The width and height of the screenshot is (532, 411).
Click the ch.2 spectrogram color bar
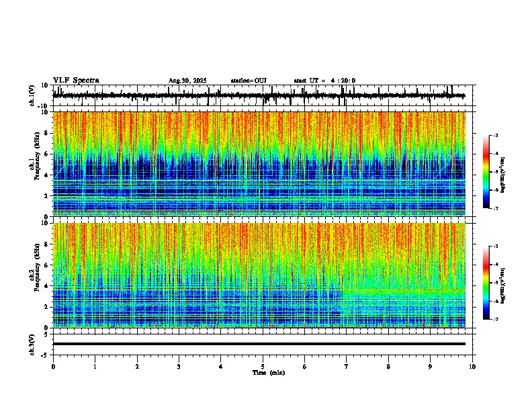pos(486,283)
